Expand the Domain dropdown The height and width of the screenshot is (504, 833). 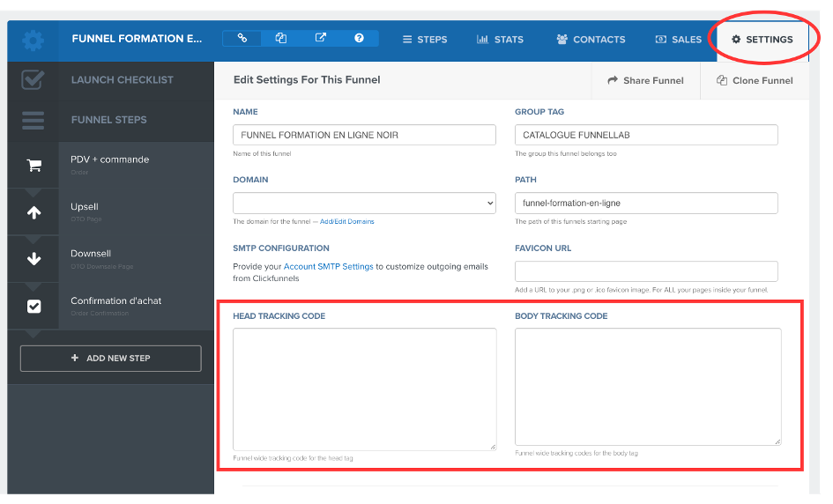[364, 204]
